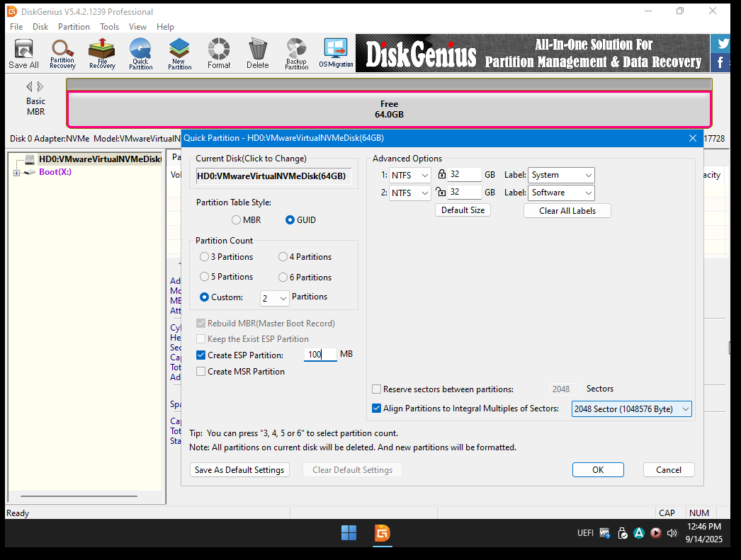
Task: Click the Quick Partition toolbar icon
Action: click(x=141, y=54)
